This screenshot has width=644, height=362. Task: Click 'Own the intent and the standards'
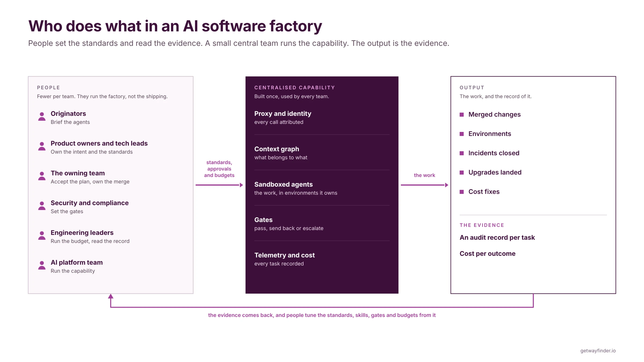92,152
